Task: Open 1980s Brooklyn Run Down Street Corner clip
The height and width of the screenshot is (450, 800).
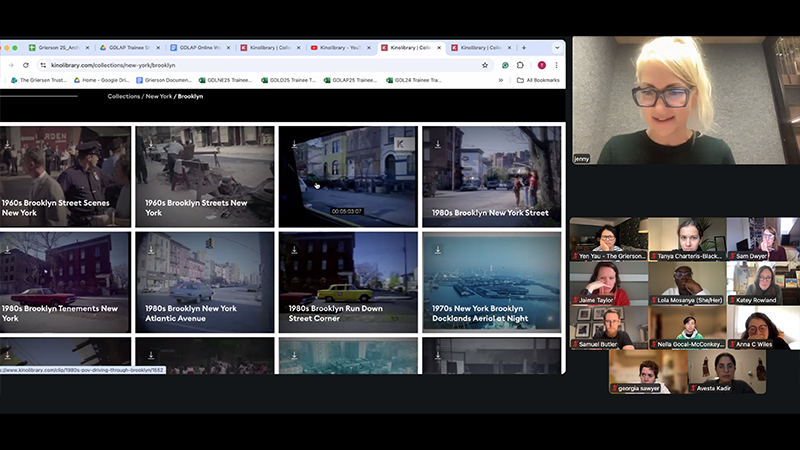Action: [347, 282]
